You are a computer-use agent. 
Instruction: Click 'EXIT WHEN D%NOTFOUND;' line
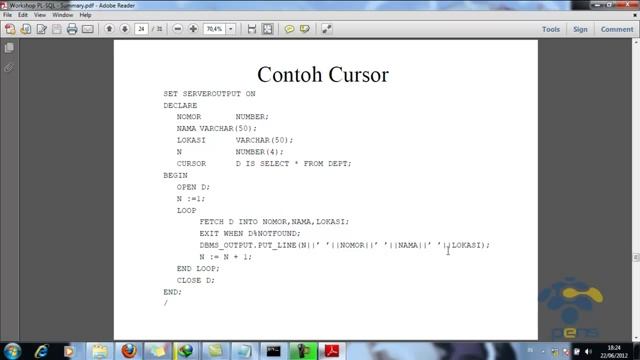tap(250, 233)
